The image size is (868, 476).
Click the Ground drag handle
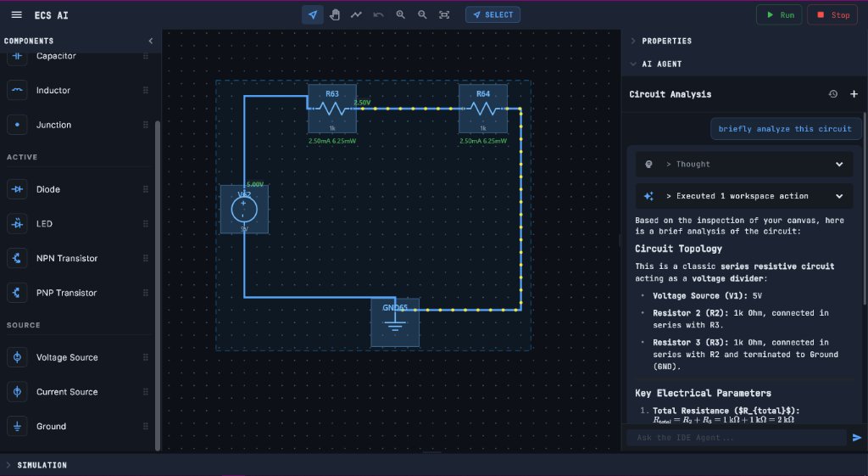click(x=146, y=426)
